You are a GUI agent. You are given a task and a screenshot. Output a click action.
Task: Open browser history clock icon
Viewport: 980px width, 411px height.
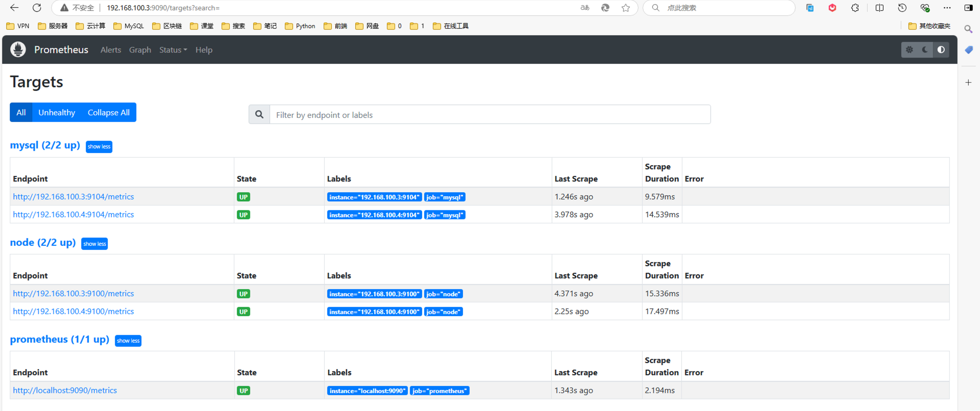902,8
